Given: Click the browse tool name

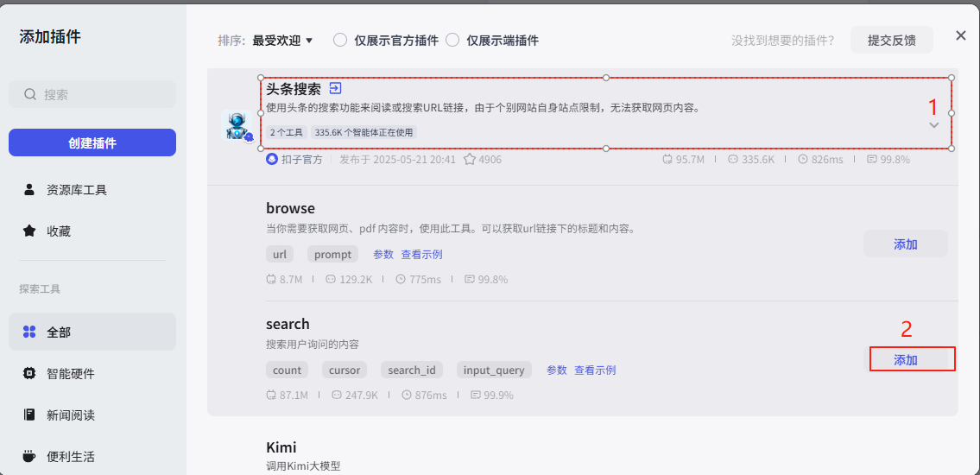Looking at the screenshot, I should [291, 208].
